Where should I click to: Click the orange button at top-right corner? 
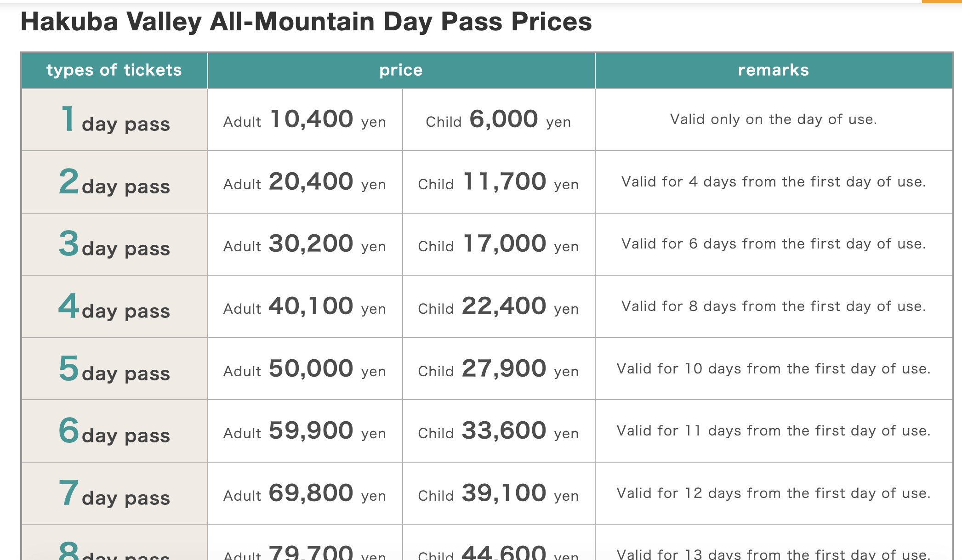click(x=942, y=1)
